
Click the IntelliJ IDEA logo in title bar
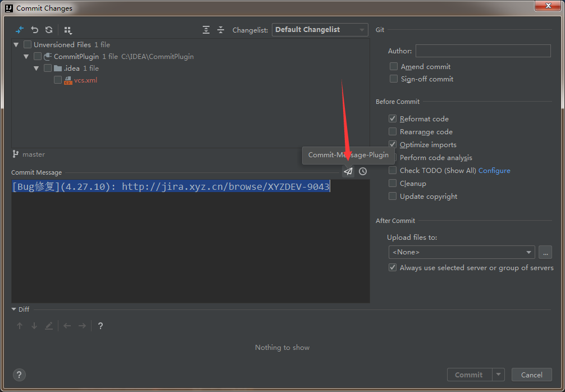pyautogui.click(x=10, y=7)
